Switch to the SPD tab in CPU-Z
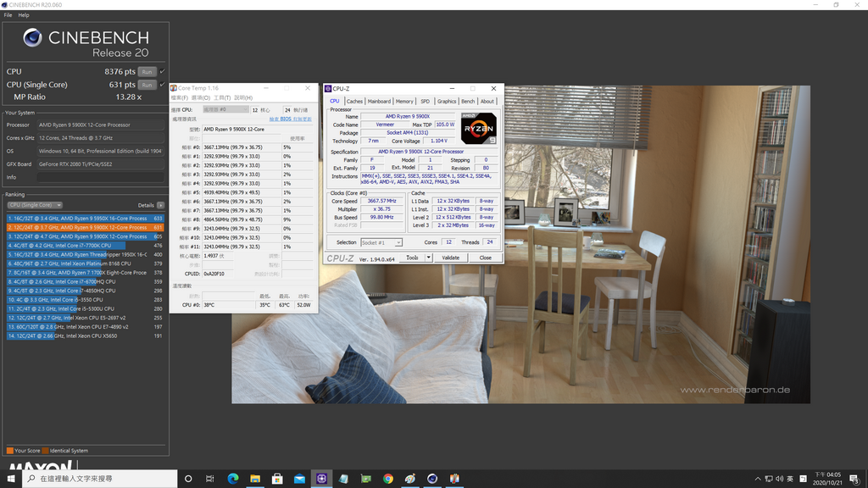Viewport: 868px width, 488px height. coord(425,102)
